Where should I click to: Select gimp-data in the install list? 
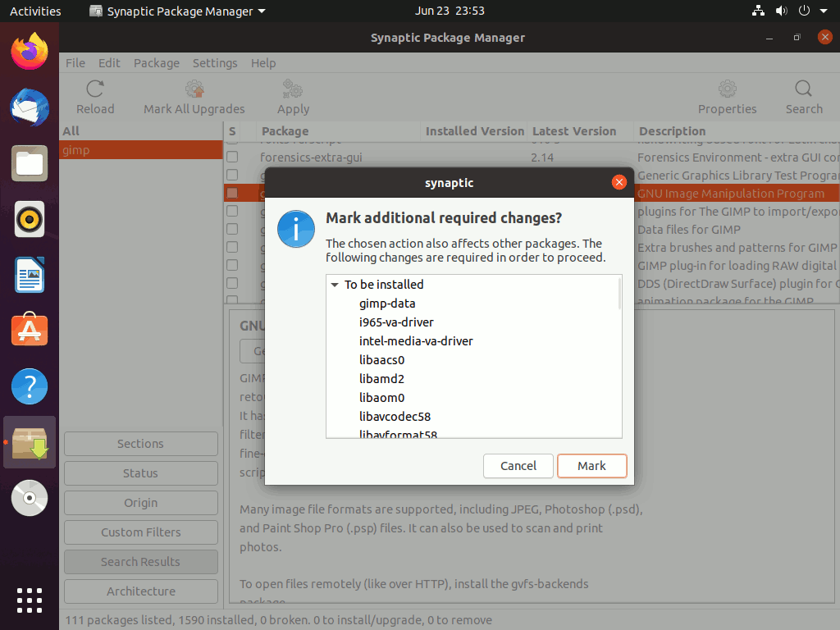pos(387,304)
